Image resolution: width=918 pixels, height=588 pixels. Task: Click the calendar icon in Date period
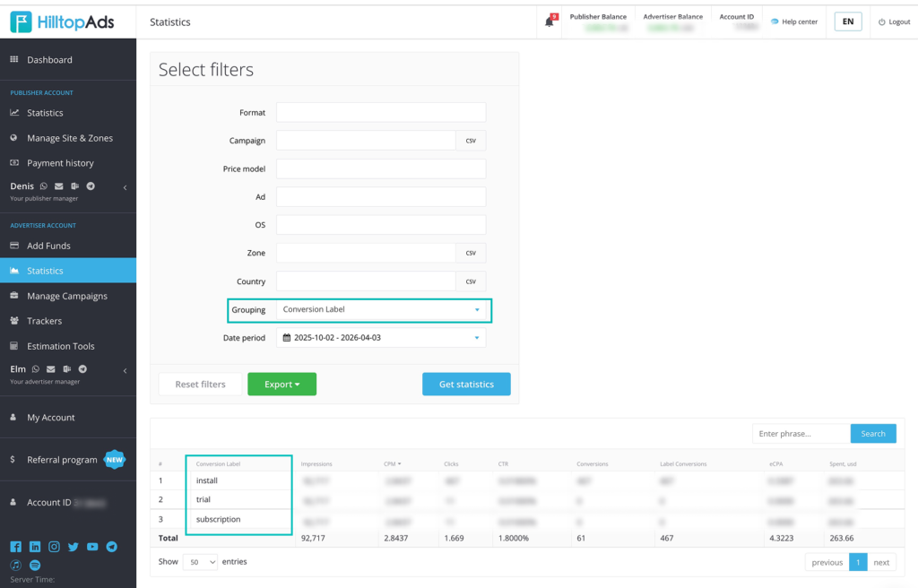(287, 338)
